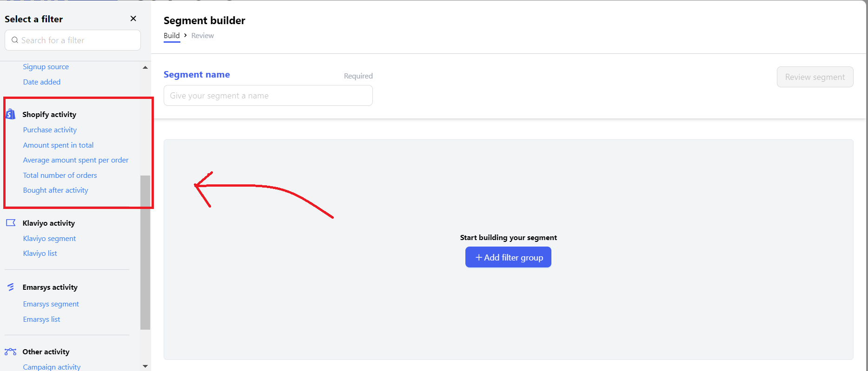Click the Review segment button

tap(815, 77)
